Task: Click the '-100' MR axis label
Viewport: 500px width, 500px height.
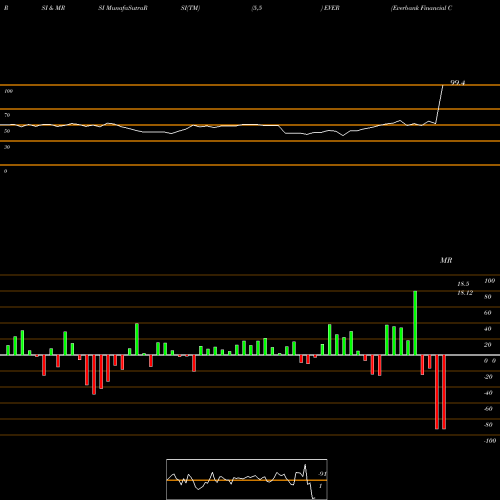Action: (490, 441)
